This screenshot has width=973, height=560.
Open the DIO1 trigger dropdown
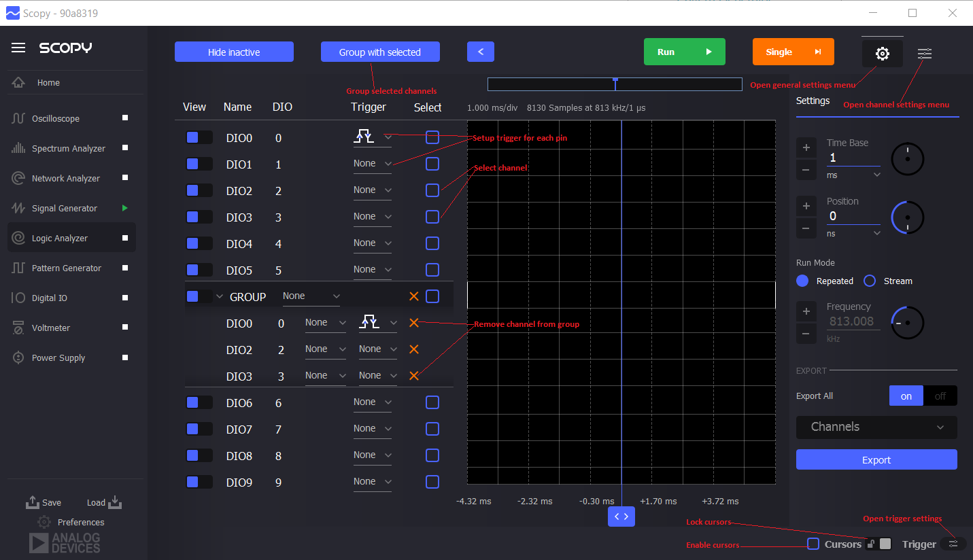[372, 164]
